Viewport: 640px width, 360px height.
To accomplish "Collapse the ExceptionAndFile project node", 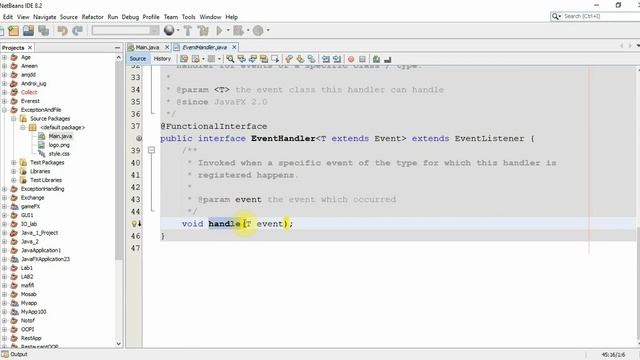I will (x=4, y=110).
